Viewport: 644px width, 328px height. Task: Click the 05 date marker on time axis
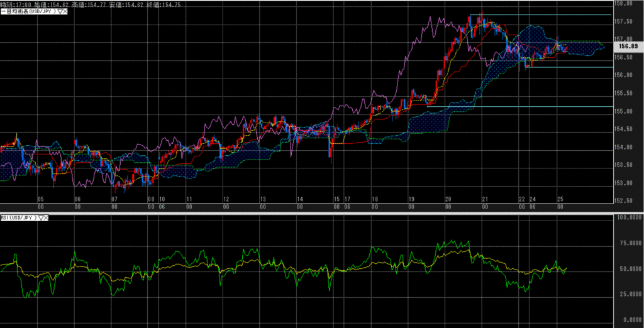pos(40,198)
